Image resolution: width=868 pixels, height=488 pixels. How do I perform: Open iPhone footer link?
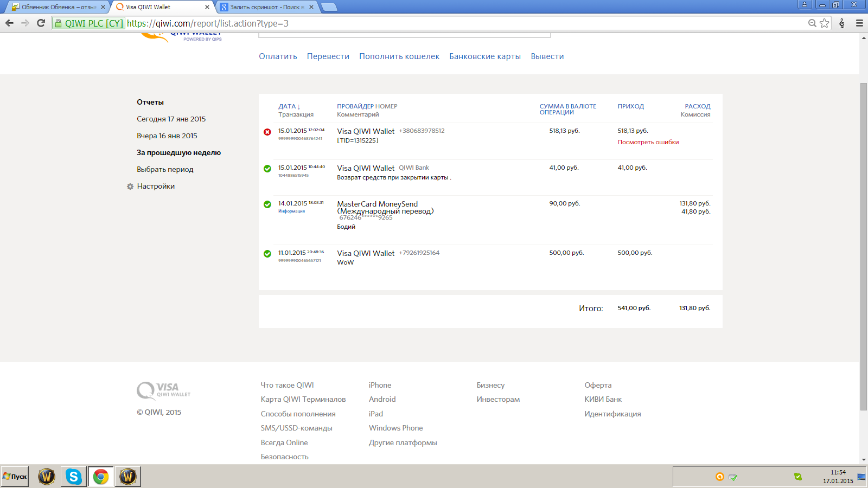pyautogui.click(x=380, y=385)
